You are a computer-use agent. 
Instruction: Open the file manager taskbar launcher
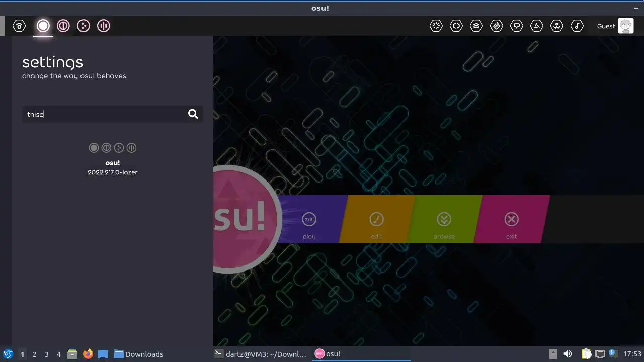click(72, 354)
